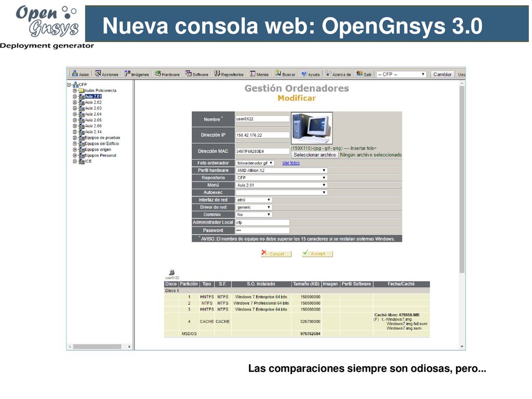Click the "Windows 7 Professional 64 bits" cell

click(261, 303)
